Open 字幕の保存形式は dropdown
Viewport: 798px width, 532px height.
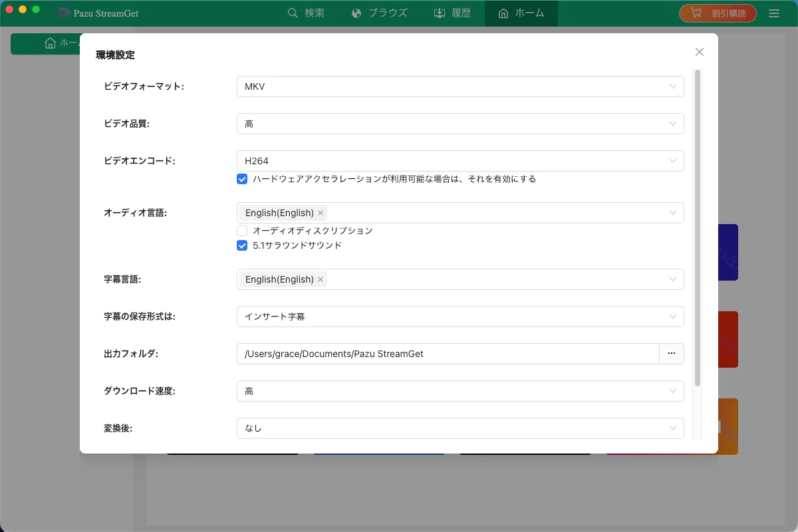[x=460, y=317]
